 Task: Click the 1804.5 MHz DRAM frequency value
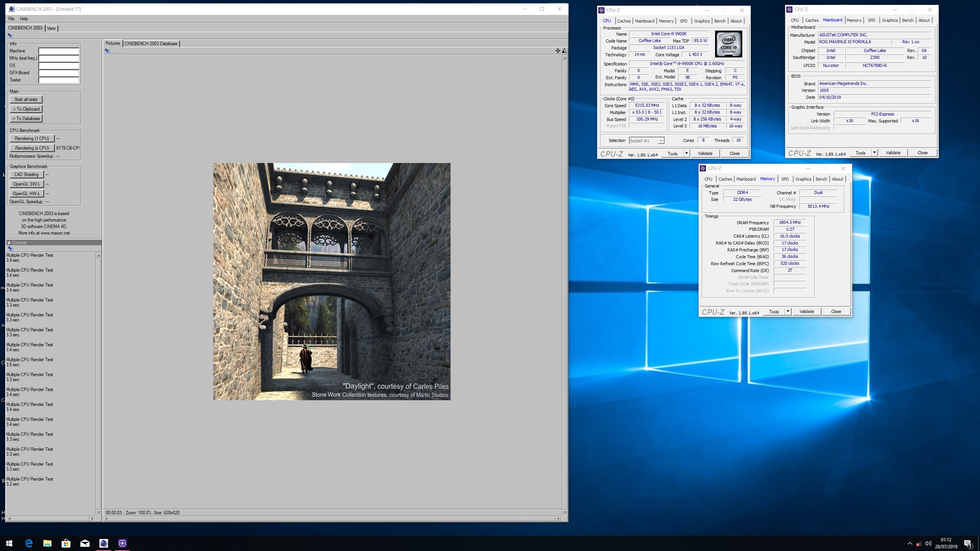[x=790, y=223]
